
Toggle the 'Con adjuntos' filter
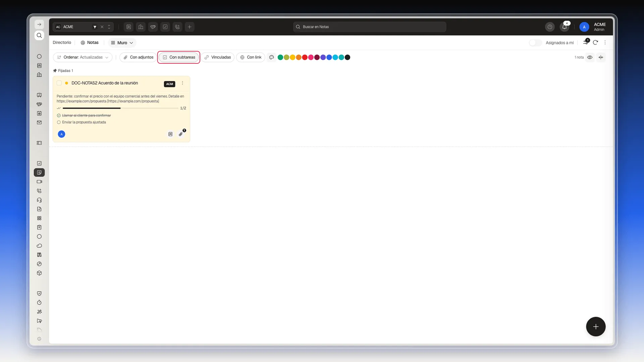tap(138, 57)
